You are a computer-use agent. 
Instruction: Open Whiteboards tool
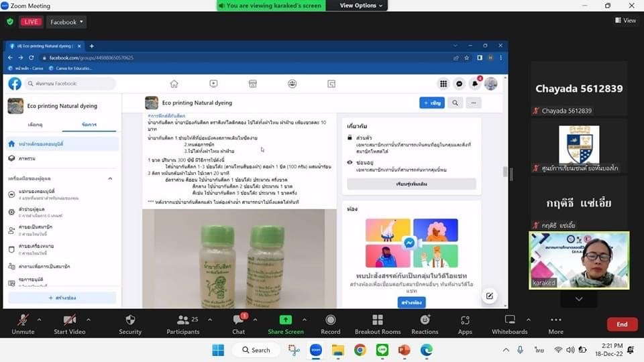click(509, 320)
